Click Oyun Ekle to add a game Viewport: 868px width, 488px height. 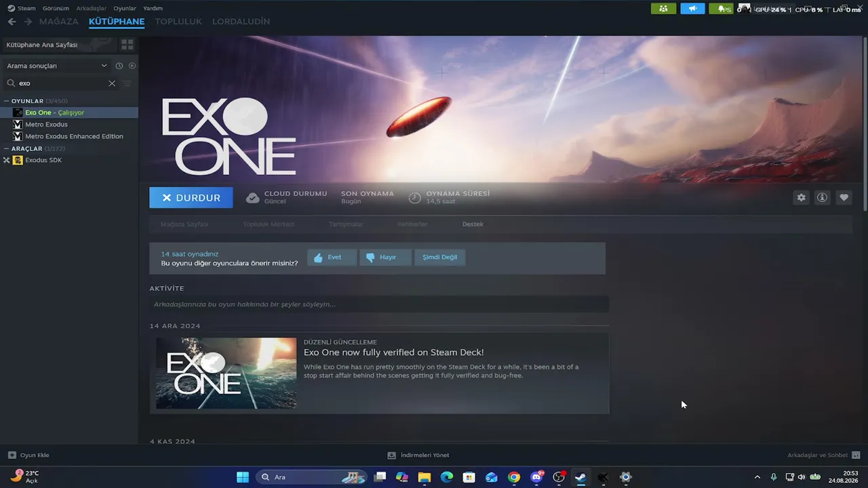click(x=28, y=455)
